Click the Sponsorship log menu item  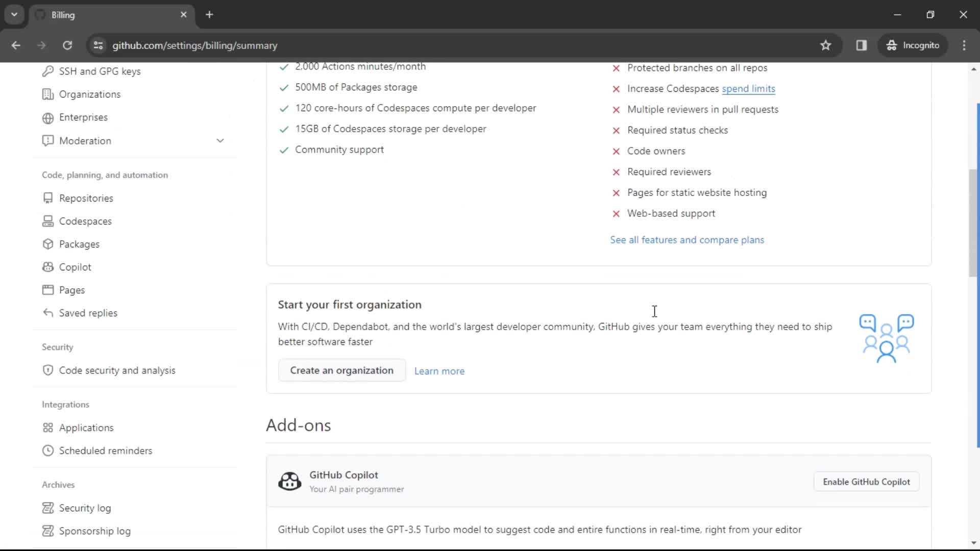95,531
